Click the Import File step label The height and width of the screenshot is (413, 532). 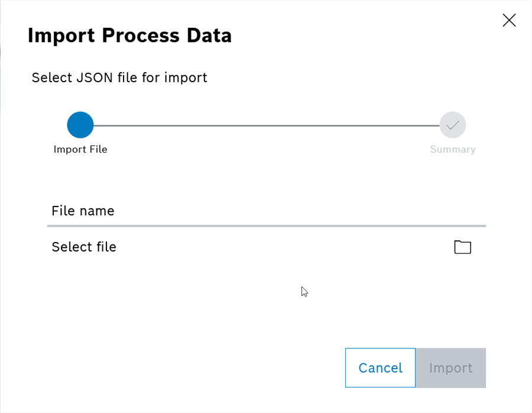[x=80, y=149]
